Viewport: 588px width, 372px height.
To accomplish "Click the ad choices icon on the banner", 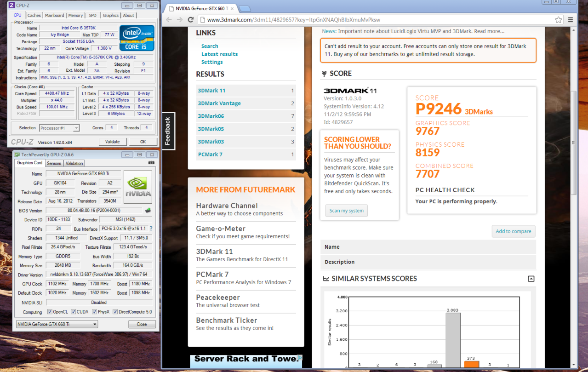I will [299, 358].
